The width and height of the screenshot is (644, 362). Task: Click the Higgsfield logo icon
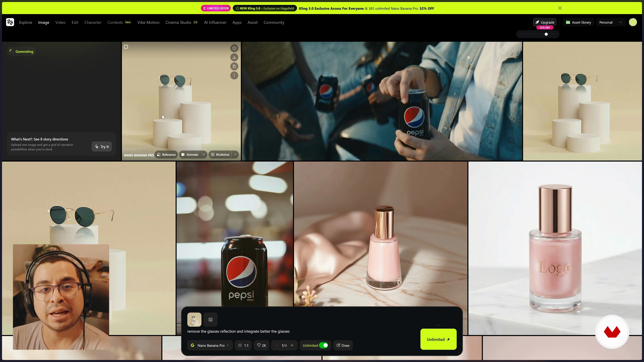tap(10, 22)
